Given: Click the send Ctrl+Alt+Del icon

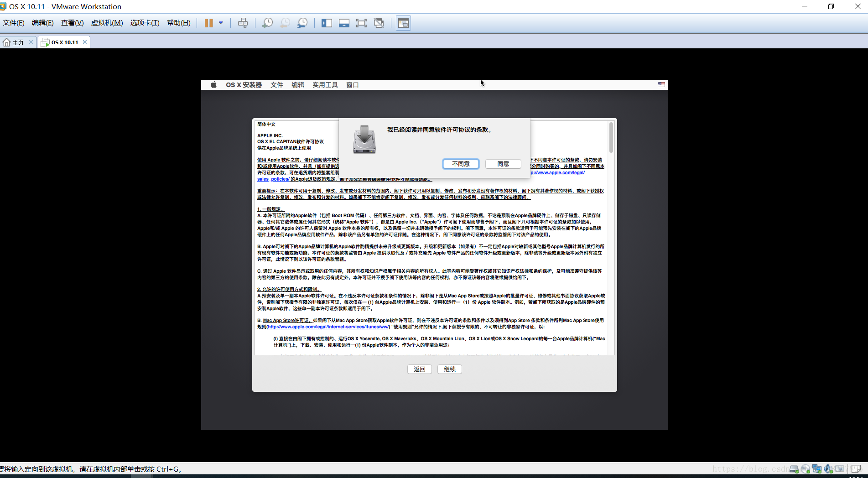Looking at the screenshot, I should [243, 23].
